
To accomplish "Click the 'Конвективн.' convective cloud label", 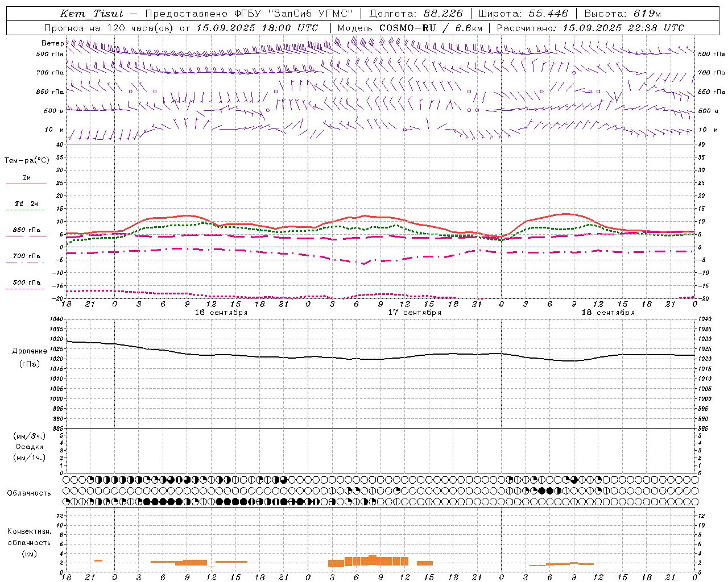I will 30,531.
